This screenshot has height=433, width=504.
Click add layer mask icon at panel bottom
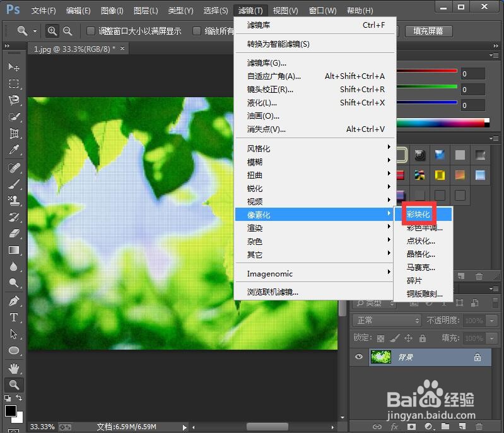(411, 427)
